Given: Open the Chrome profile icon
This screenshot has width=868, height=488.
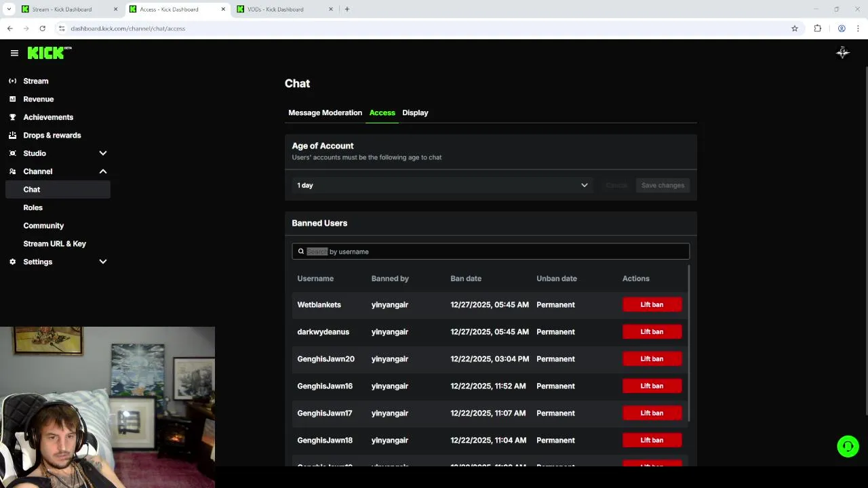Looking at the screenshot, I should point(842,28).
